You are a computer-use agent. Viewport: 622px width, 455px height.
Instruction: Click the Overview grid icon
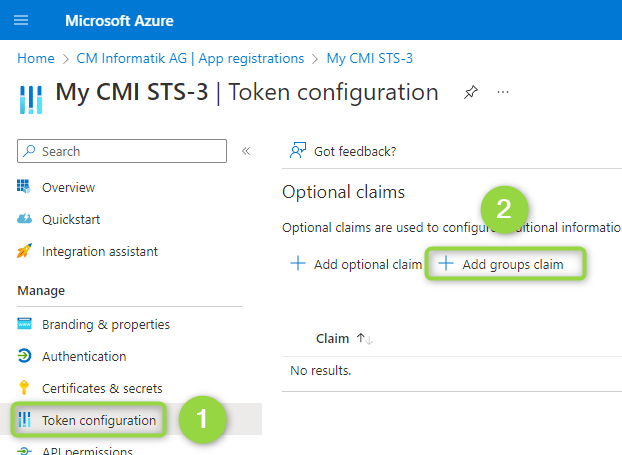click(x=24, y=186)
